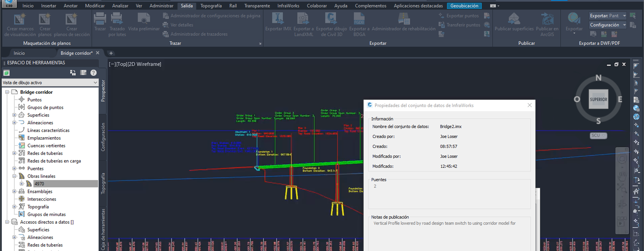
Task: Open the InfraWorks ribbon tab
Action: click(288, 6)
